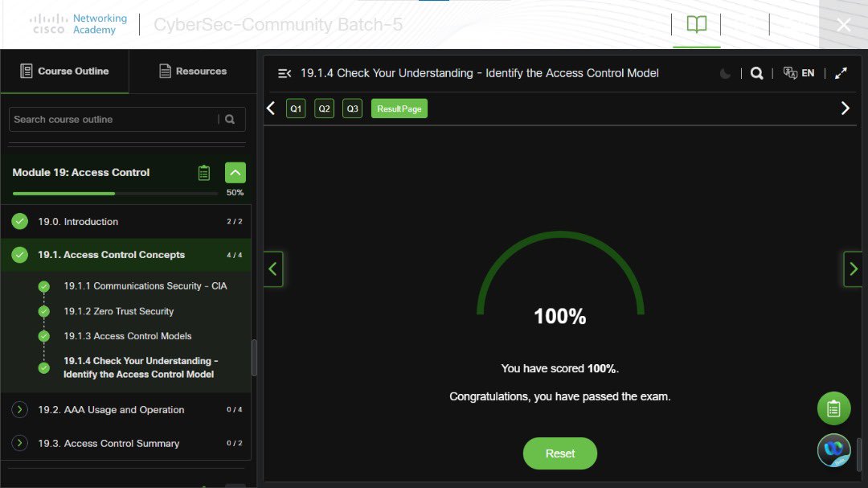Click the '4 / 4' count for 19.1
This screenshot has height=488, width=868.
[234, 255]
